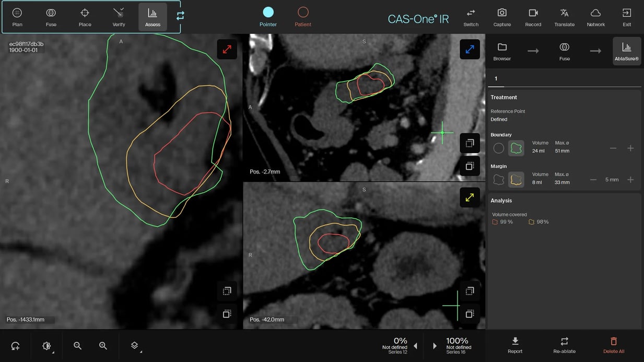The height and width of the screenshot is (362, 644).
Task: Switch to the Fuse tab
Action: pyautogui.click(x=51, y=17)
